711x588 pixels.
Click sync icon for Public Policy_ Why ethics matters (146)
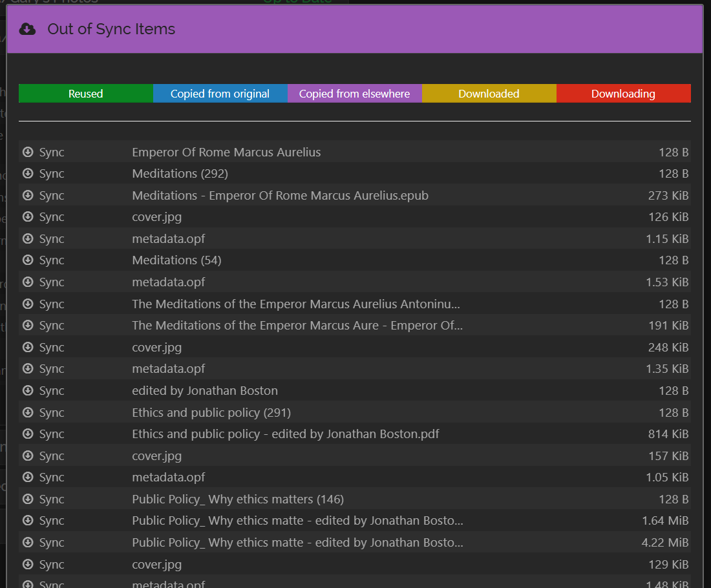[28, 499]
